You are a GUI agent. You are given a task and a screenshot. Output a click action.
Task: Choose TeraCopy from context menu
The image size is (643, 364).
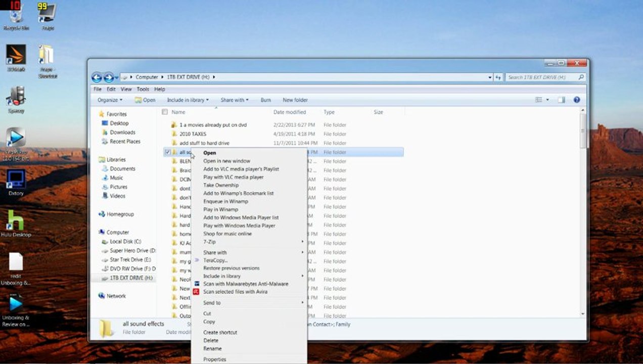(215, 260)
